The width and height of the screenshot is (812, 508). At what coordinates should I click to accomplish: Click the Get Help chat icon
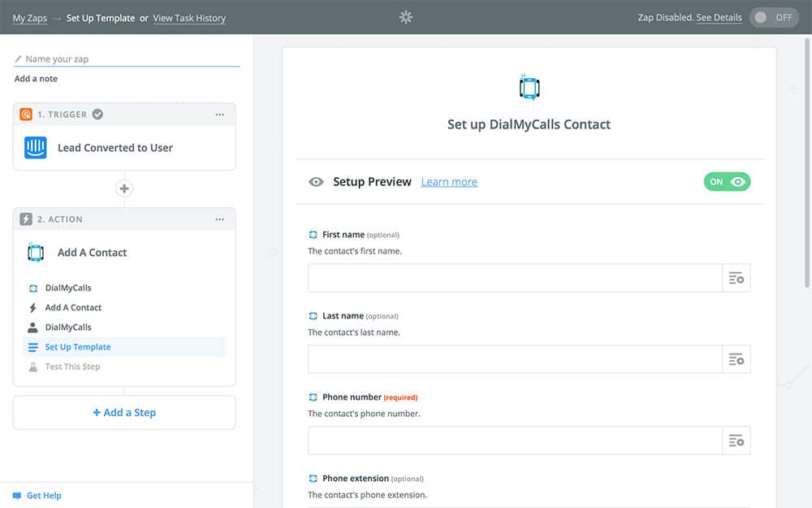coord(17,496)
